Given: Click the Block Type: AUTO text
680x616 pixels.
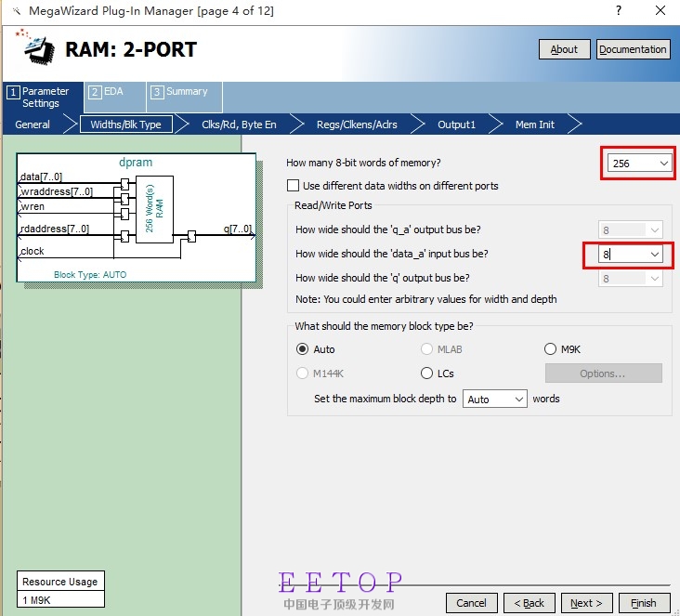Looking at the screenshot, I should [x=90, y=275].
